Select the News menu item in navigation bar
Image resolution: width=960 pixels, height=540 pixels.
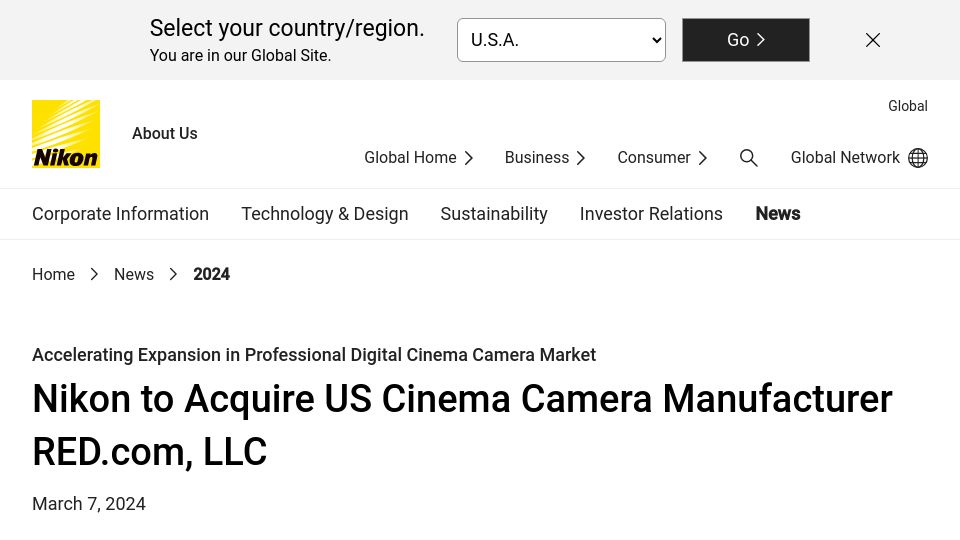(778, 214)
